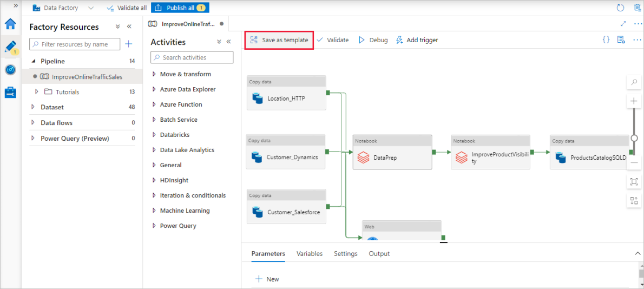Click discard all trash icon top right
644x289 pixels.
coord(638,8)
